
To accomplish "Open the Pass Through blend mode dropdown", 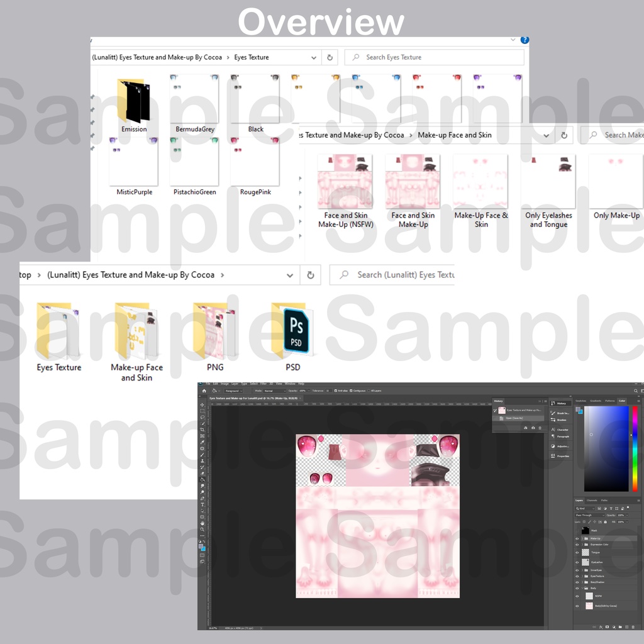I will pos(590,515).
